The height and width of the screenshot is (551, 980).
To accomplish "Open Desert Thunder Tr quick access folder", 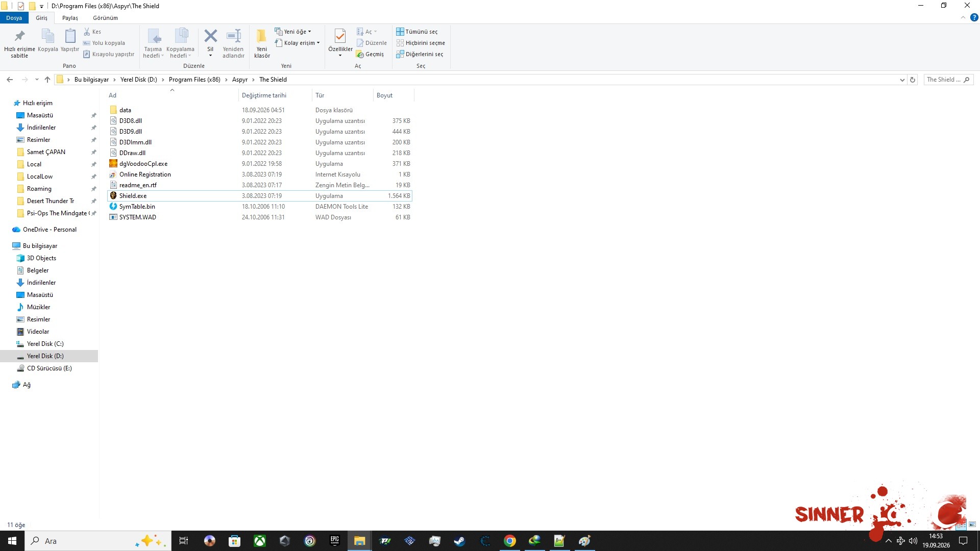I will (x=50, y=201).
